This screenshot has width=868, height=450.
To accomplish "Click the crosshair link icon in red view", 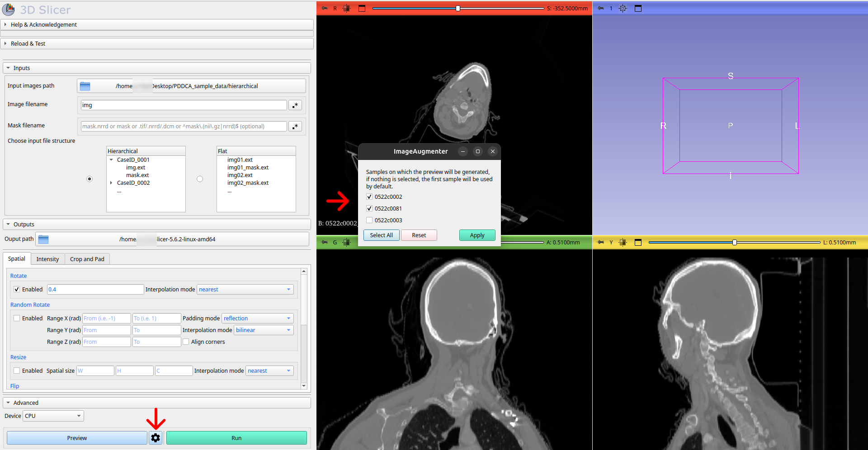I will (347, 8).
